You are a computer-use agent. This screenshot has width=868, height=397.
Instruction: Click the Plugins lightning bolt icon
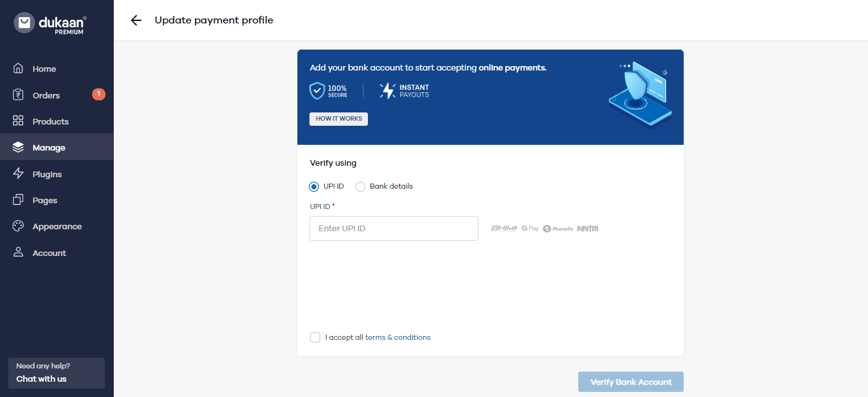click(x=18, y=174)
